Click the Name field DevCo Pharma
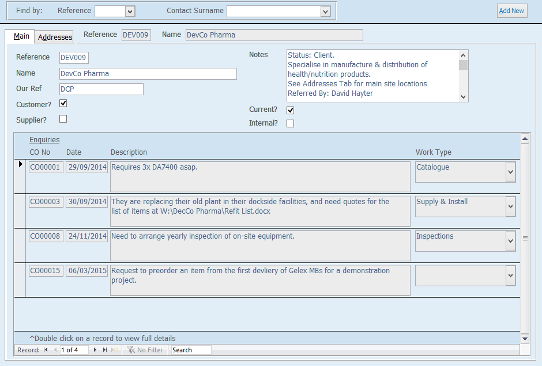The height and width of the screenshot is (366, 542). point(148,74)
